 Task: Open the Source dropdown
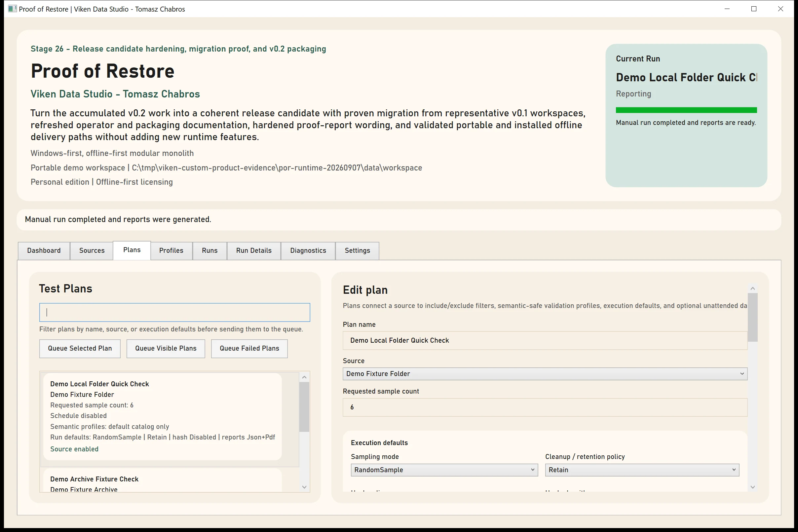click(x=545, y=374)
